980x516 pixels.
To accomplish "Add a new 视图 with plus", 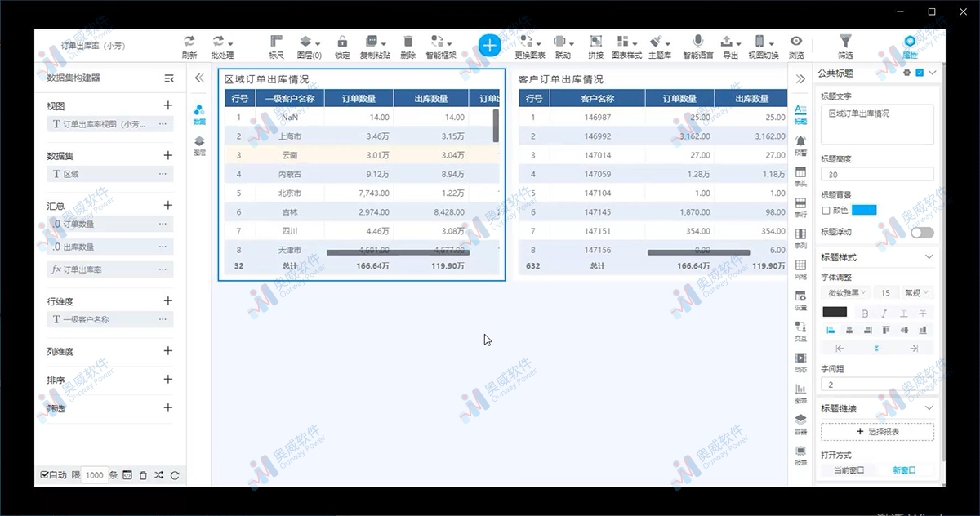I will (x=168, y=105).
